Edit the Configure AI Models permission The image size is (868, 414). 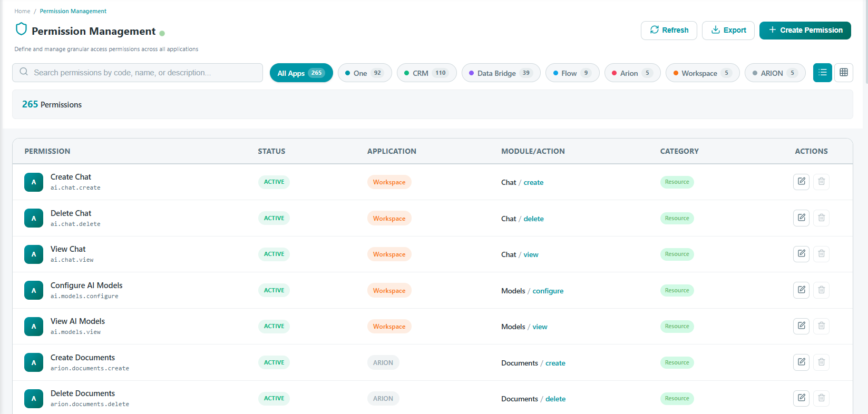pyautogui.click(x=801, y=290)
